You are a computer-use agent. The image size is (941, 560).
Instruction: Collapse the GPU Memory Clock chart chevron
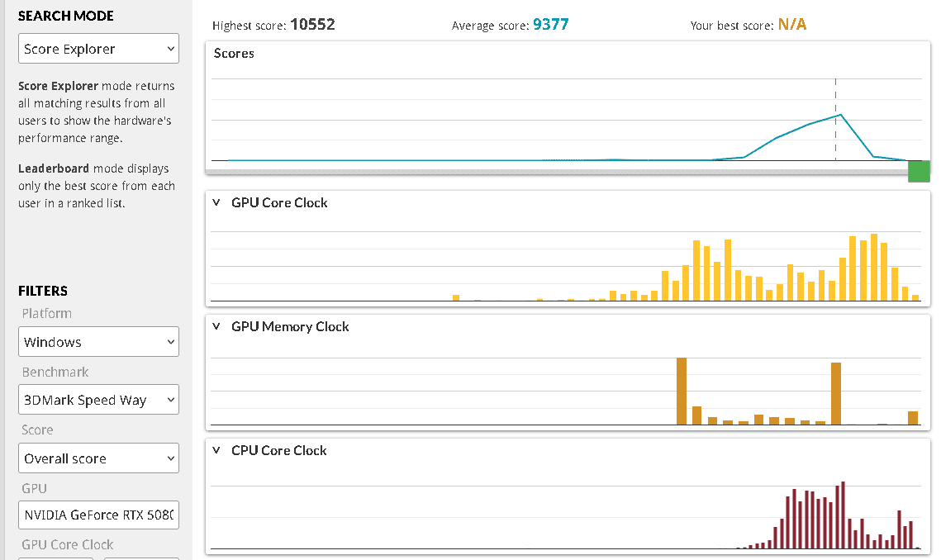click(x=216, y=326)
